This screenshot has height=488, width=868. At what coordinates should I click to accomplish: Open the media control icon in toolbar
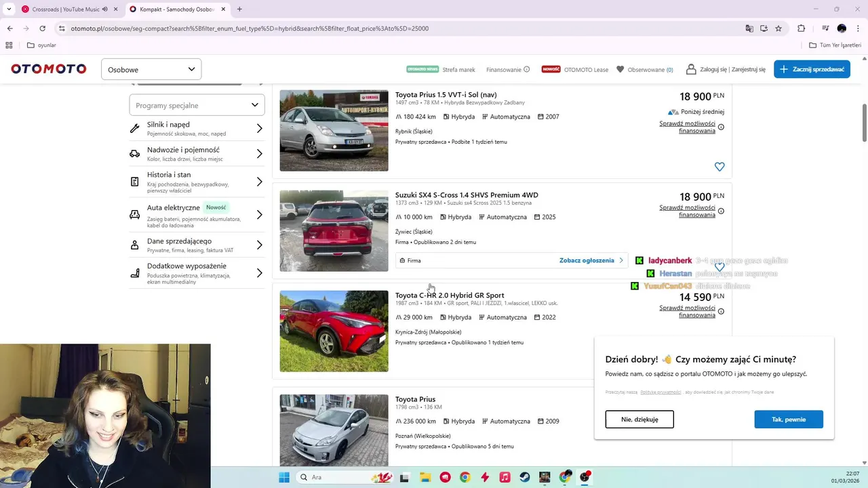(x=825, y=28)
